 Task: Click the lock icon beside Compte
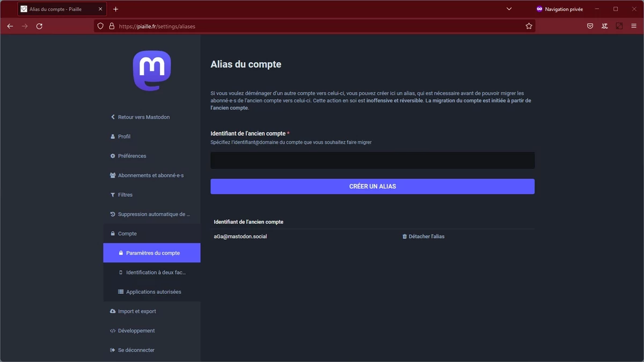[x=113, y=233]
